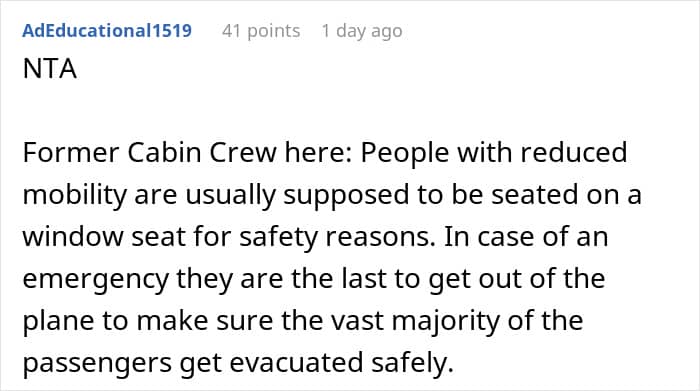The width and height of the screenshot is (700, 391).
Task: Click the word usually
Action: click(x=230, y=196)
